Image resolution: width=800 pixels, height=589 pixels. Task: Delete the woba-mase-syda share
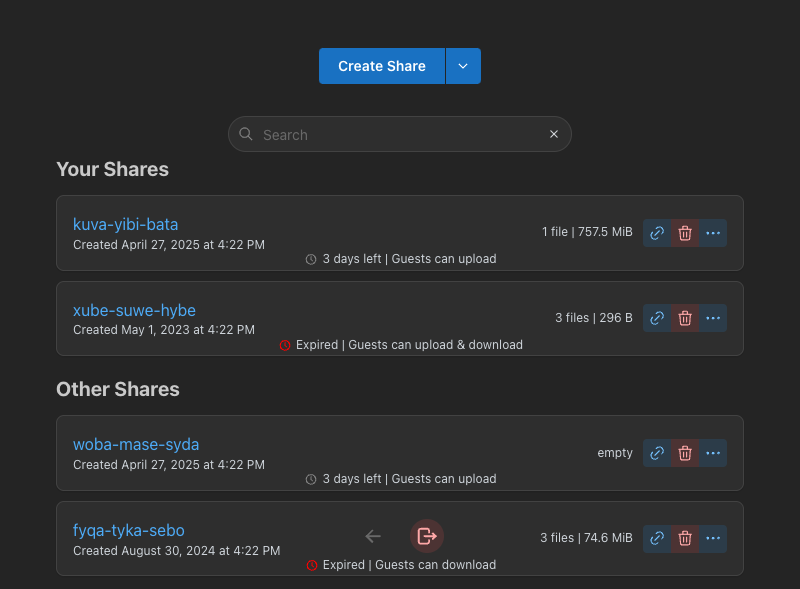coord(685,453)
